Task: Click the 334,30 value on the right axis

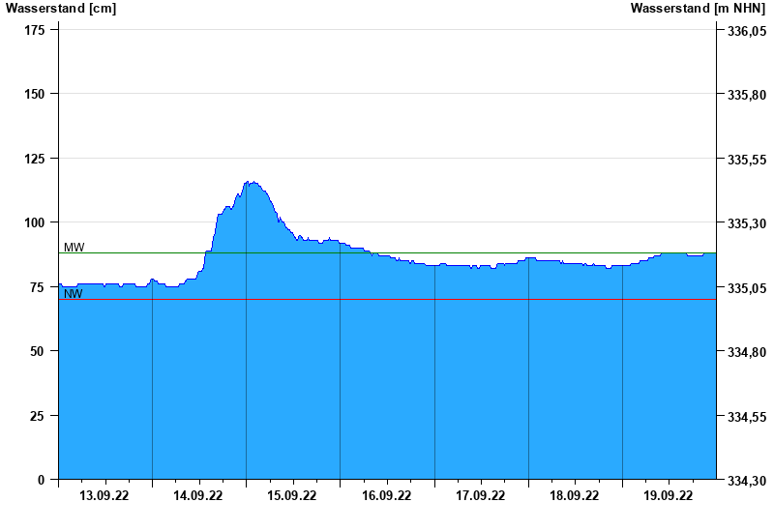Action: [x=746, y=481]
